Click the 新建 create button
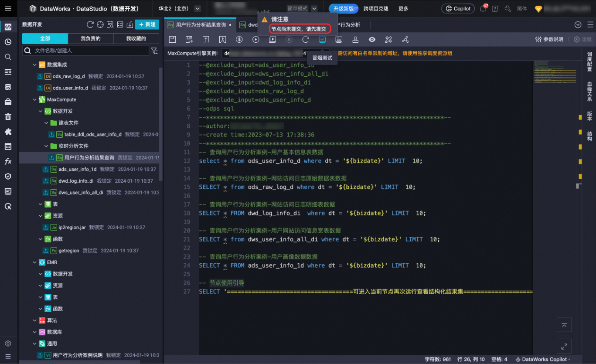 [147, 24]
